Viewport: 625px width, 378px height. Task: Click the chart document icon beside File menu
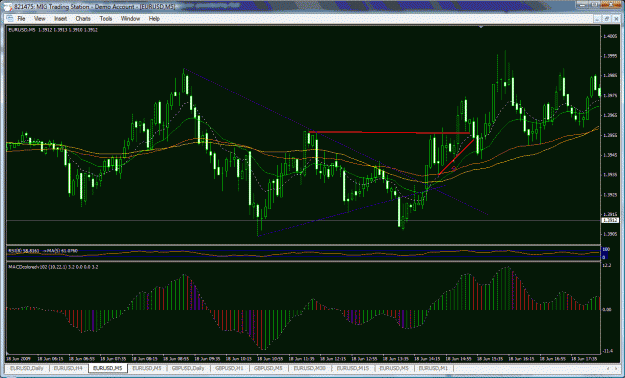pyautogui.click(x=9, y=19)
